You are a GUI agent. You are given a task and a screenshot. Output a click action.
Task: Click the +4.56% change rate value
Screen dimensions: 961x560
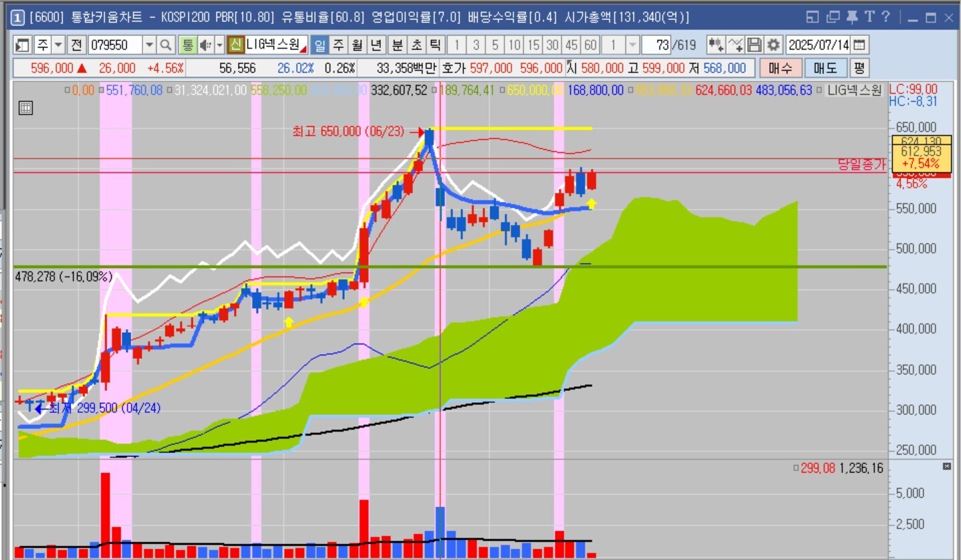[166, 68]
